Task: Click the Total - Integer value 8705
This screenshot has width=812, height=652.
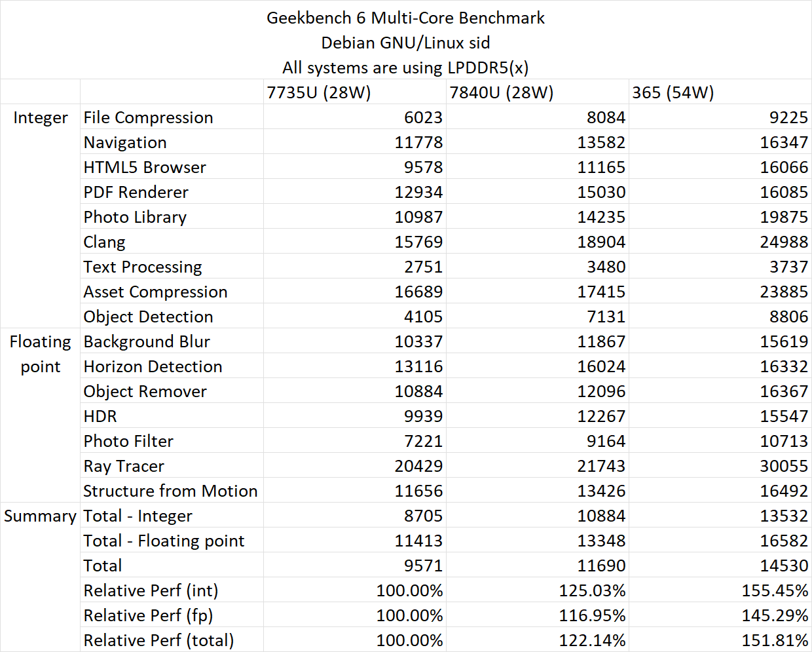Action: click(x=423, y=516)
